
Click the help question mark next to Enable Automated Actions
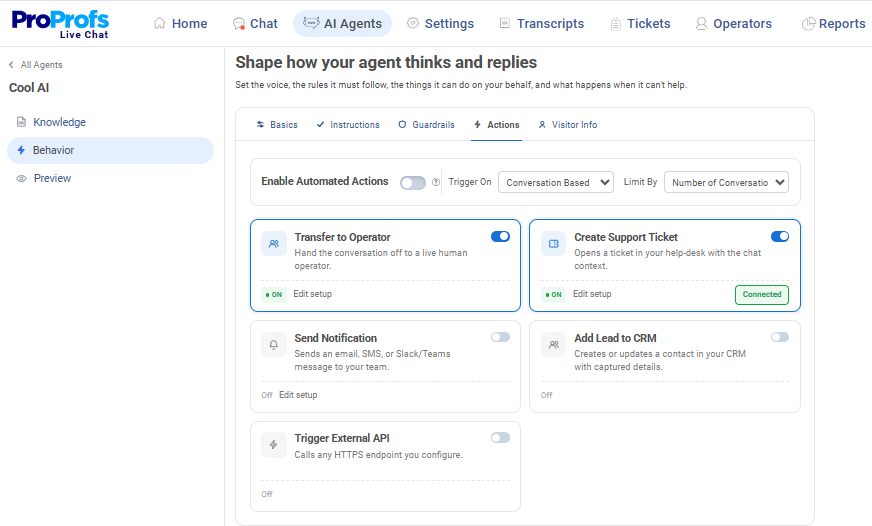pos(436,182)
